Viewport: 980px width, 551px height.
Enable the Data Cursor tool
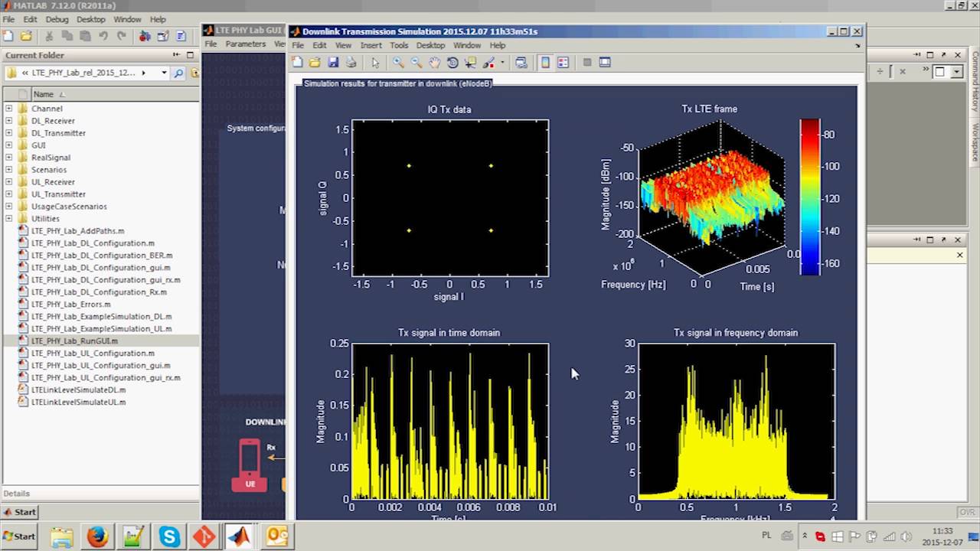tap(470, 63)
